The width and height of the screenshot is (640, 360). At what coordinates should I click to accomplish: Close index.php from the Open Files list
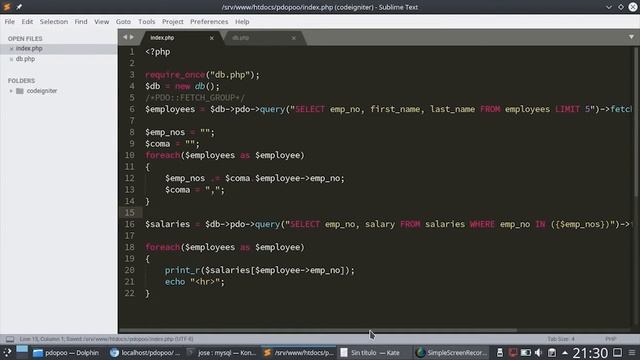[x=11, y=49]
